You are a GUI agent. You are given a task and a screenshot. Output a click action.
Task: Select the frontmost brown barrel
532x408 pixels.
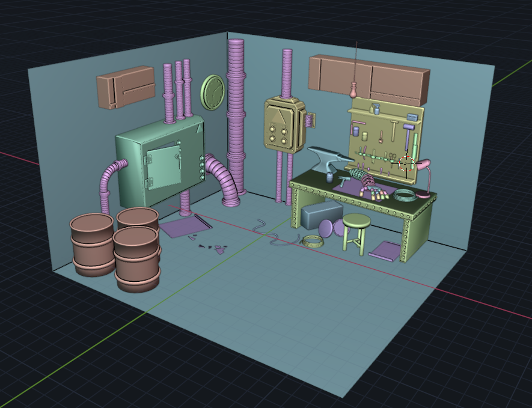(136, 259)
